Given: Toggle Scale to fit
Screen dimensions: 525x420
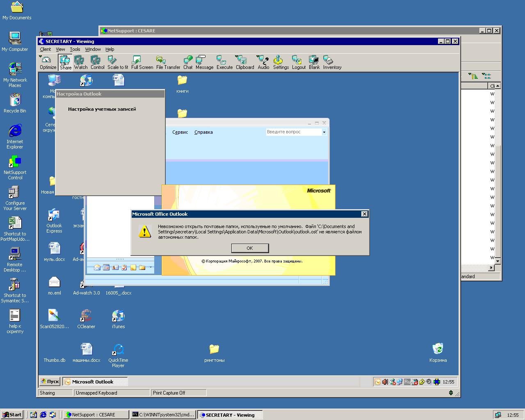Looking at the screenshot, I should point(118,62).
